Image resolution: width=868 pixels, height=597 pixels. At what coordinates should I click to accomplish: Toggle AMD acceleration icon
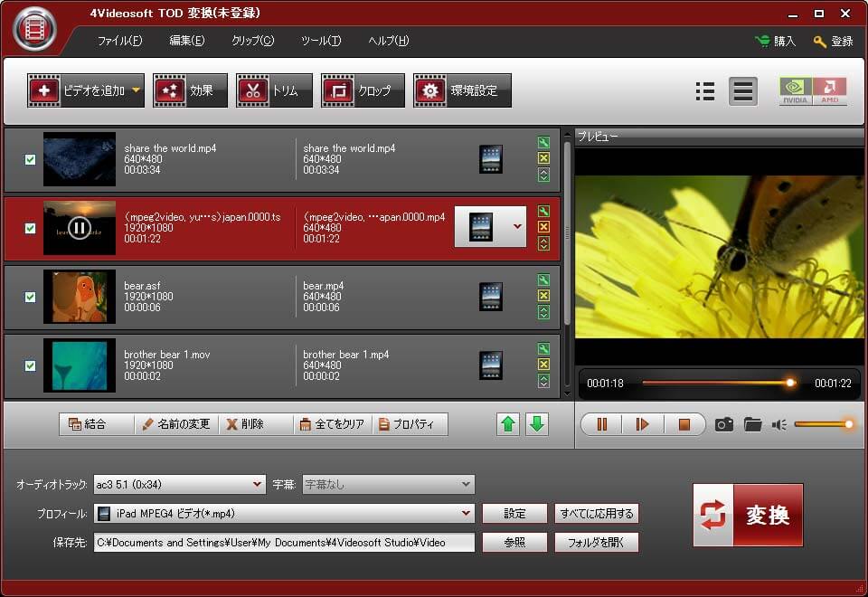click(829, 90)
